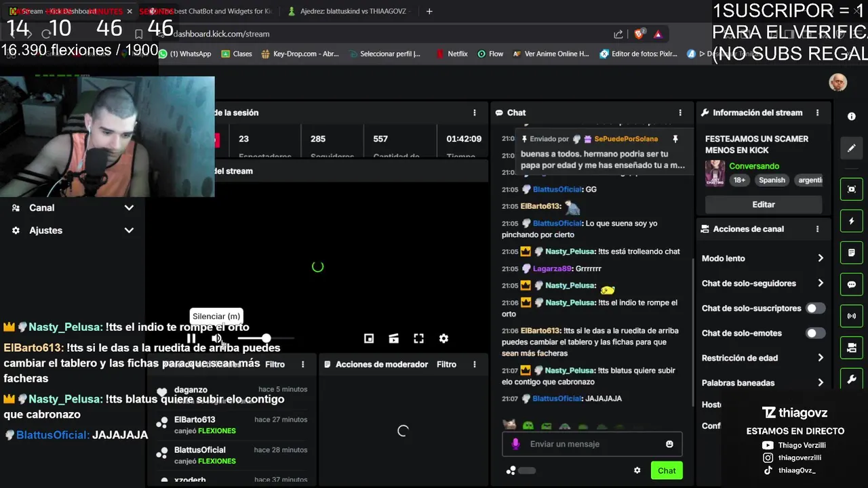Expand the Ajustes sidebar section
The width and height of the screenshot is (868, 488).
tap(73, 230)
